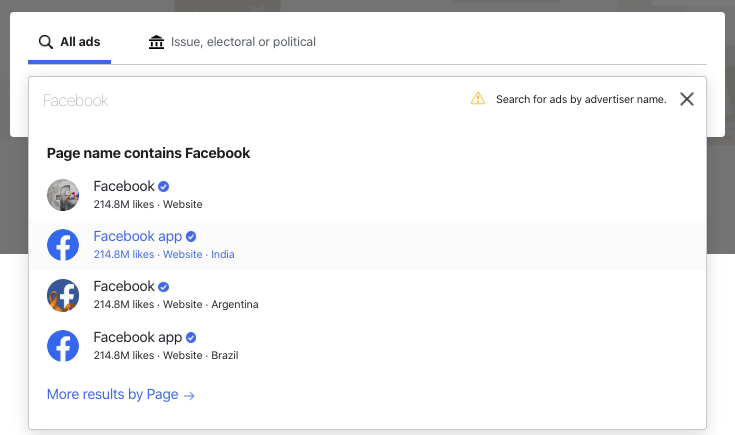The height and width of the screenshot is (435, 735).
Task: Click the Facebook app India logo avatar
Action: pyautogui.click(x=63, y=245)
